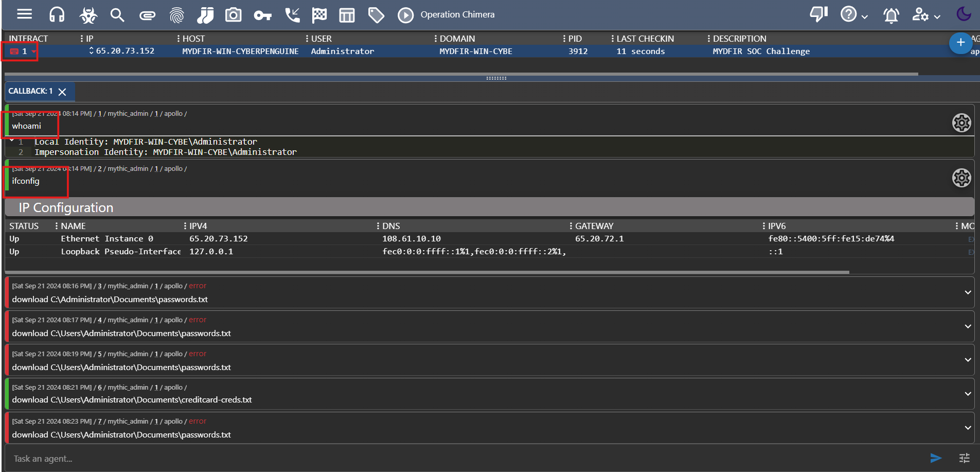Open the Payloads biohazard icon
Screen dimensions: 980x472
click(88, 15)
